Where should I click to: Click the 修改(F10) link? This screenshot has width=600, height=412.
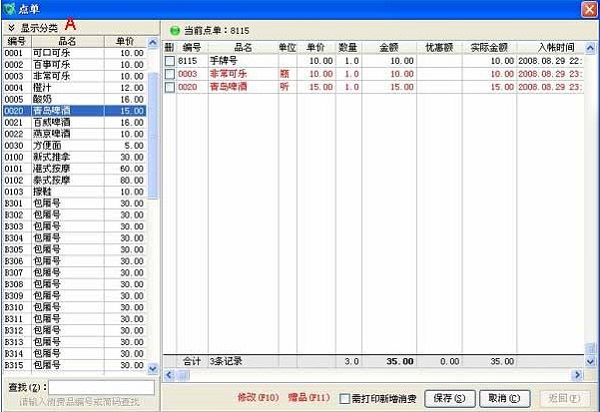click(x=258, y=398)
